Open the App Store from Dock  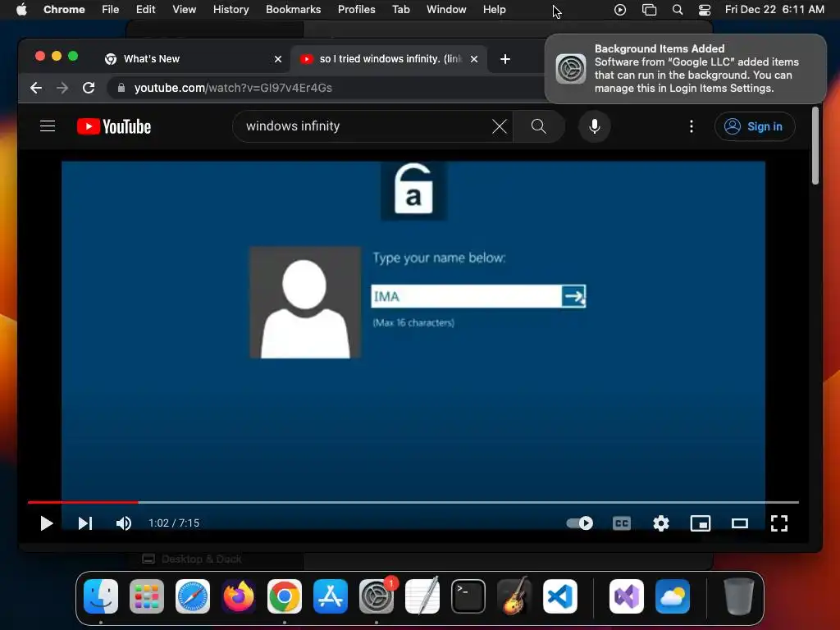click(x=331, y=596)
